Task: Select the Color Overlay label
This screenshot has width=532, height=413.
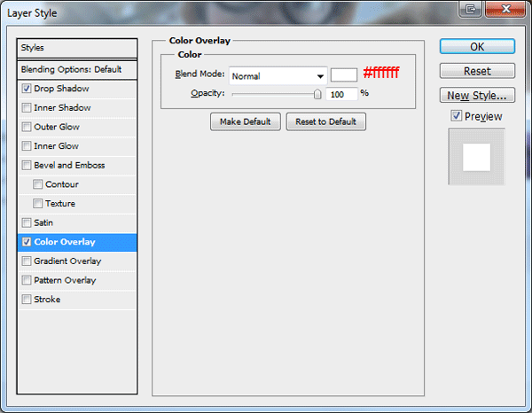Action: (x=65, y=242)
